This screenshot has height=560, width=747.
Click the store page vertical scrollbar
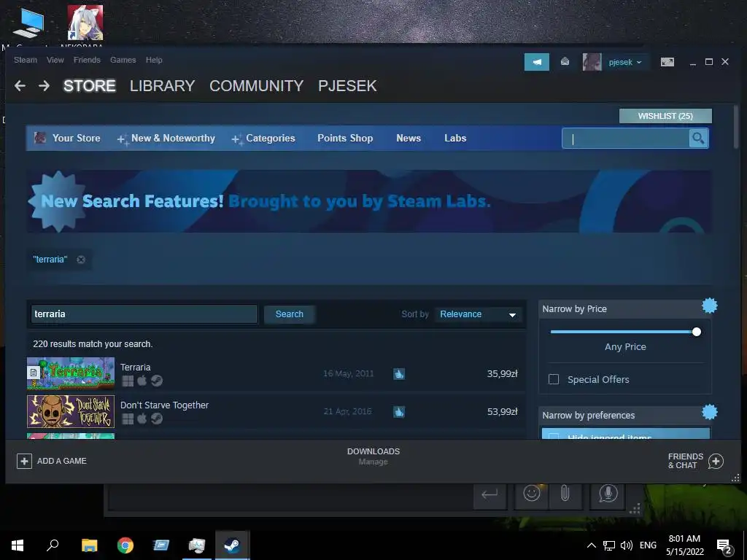click(736, 127)
